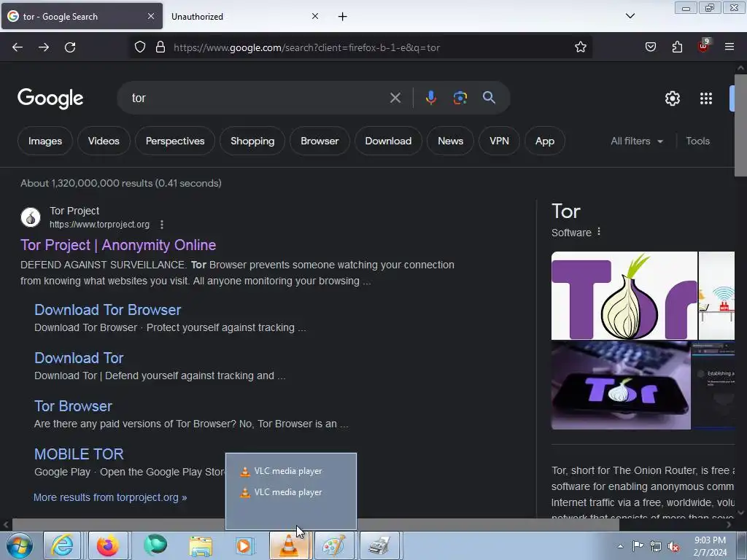
Task: Expand the All filters dropdown
Action: tap(637, 141)
